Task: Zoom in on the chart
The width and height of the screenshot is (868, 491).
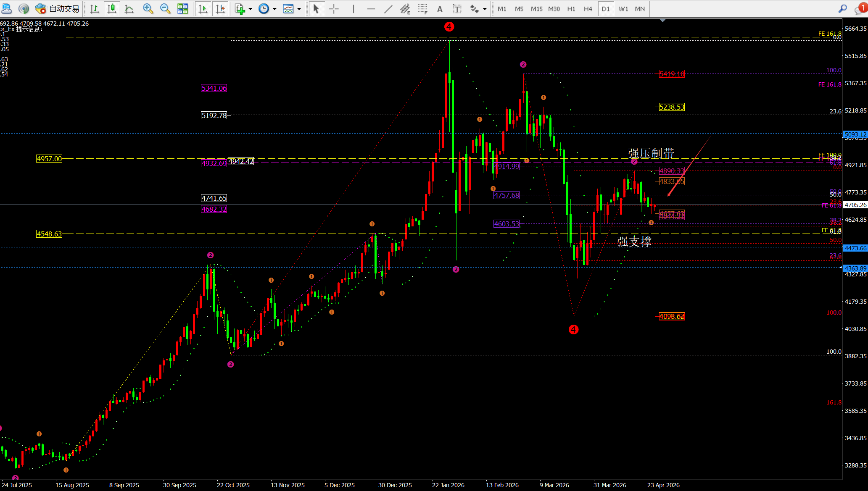Action: (148, 9)
